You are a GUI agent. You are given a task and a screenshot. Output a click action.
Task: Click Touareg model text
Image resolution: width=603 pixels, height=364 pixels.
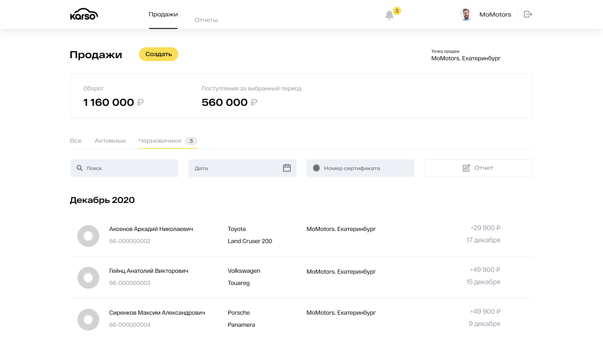[239, 283]
